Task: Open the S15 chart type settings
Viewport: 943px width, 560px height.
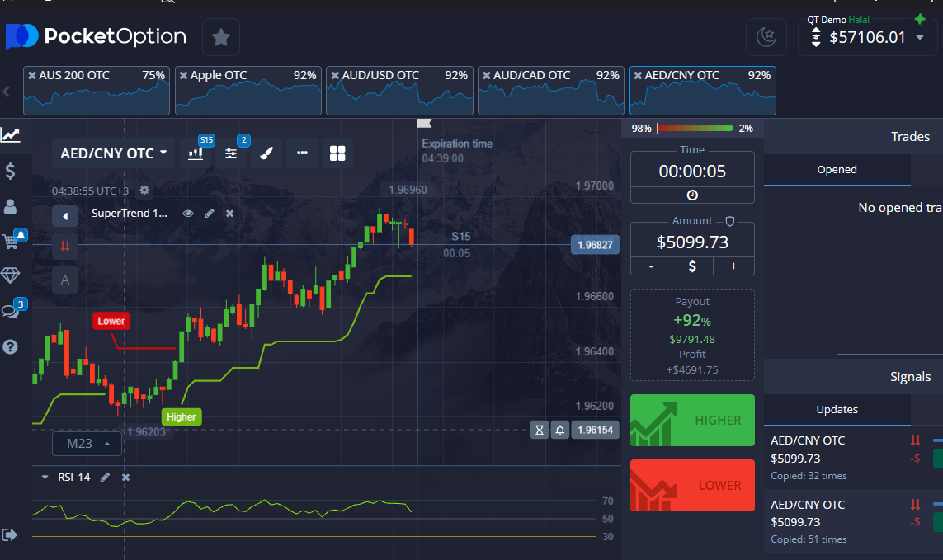Action: [x=196, y=153]
